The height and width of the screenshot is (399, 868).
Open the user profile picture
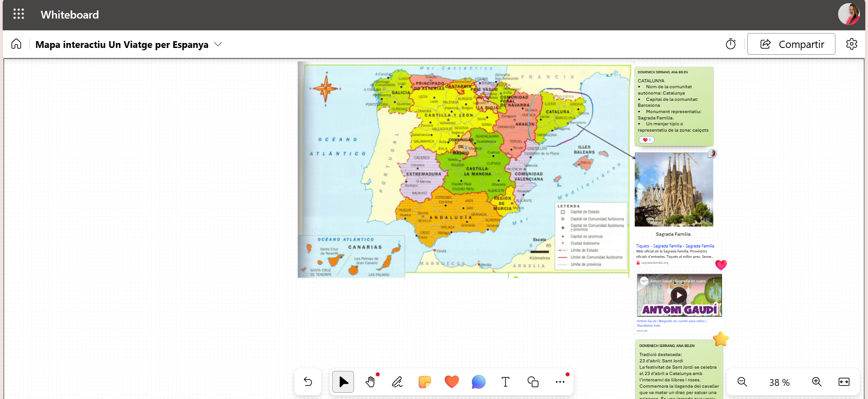(x=849, y=14)
